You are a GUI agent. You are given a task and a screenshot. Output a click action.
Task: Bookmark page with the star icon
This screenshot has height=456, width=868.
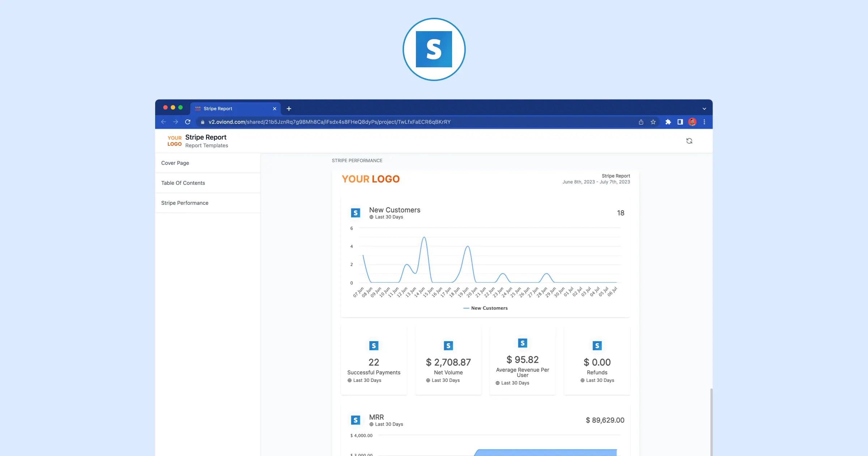coord(653,122)
